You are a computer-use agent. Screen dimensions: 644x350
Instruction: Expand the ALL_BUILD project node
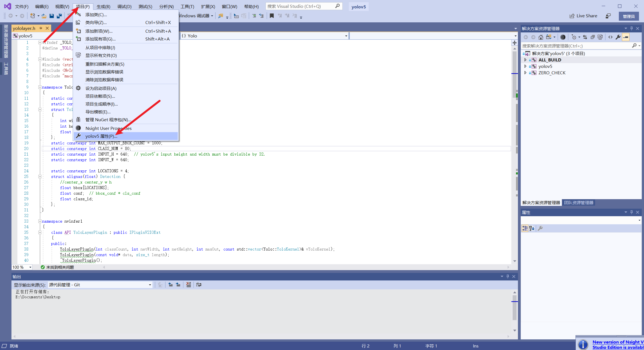[x=525, y=60]
